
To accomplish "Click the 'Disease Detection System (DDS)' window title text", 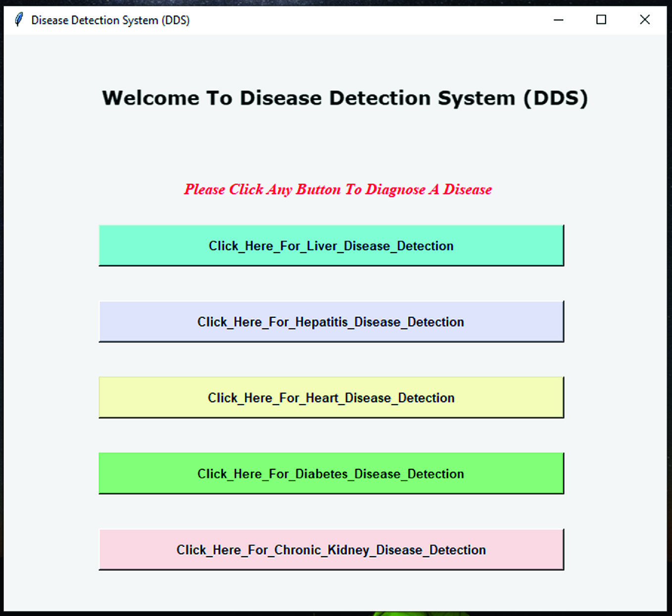I will point(110,20).
